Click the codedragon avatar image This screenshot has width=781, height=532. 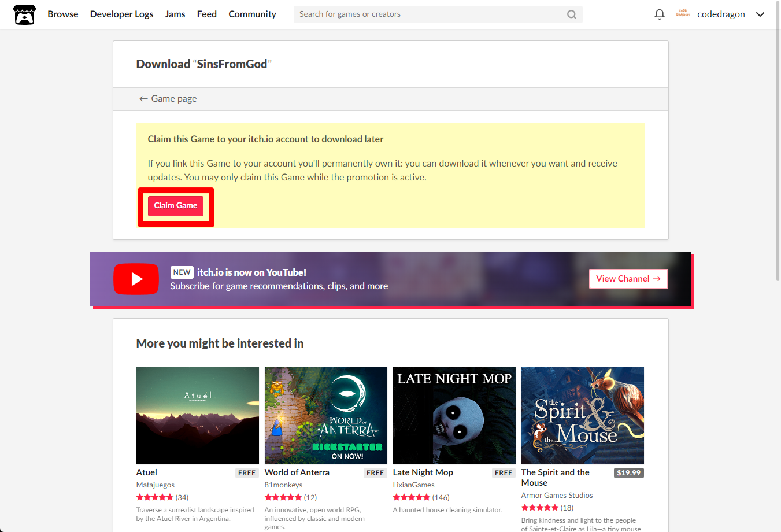683,14
